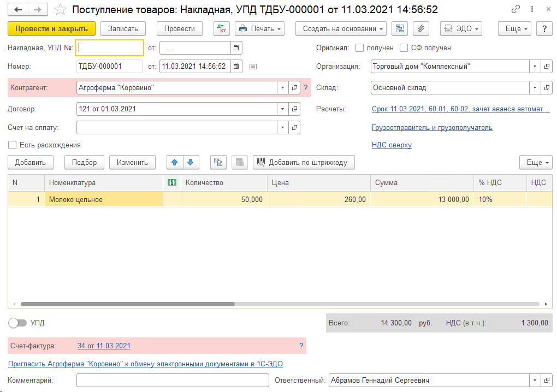
Task: Click the horizontal scrollbar in the goods table
Action: click(128, 304)
